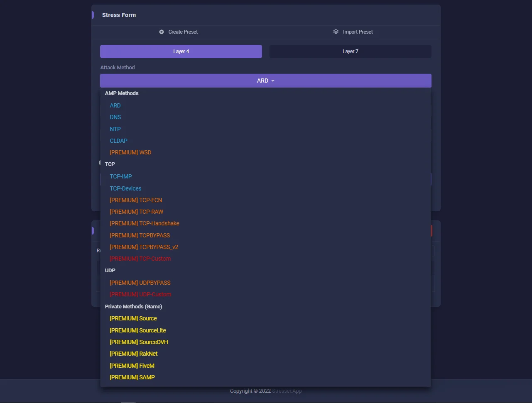The height and width of the screenshot is (403, 532).
Task: Switch to the Layer 4 tab
Action: tap(181, 51)
